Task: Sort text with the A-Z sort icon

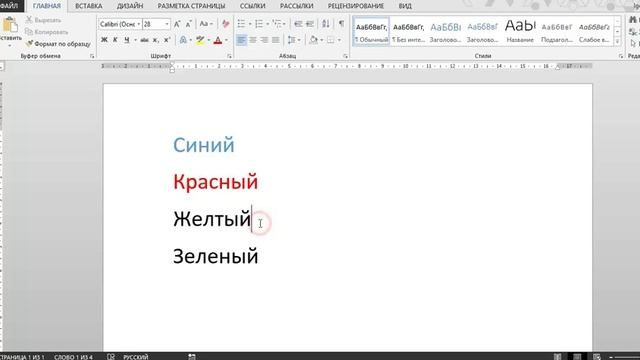Action: [326, 24]
